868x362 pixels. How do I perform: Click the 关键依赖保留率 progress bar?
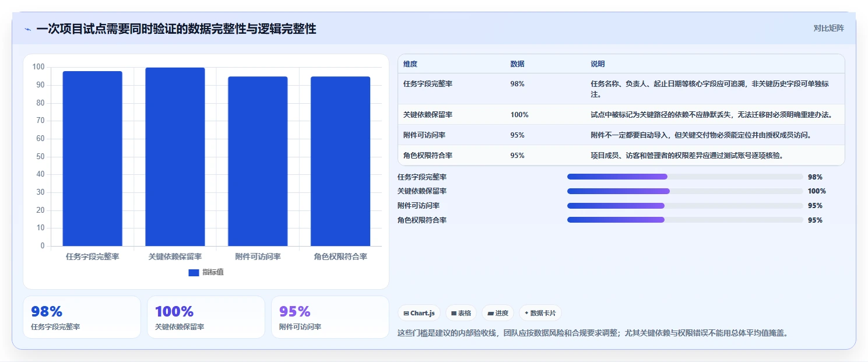coord(685,191)
